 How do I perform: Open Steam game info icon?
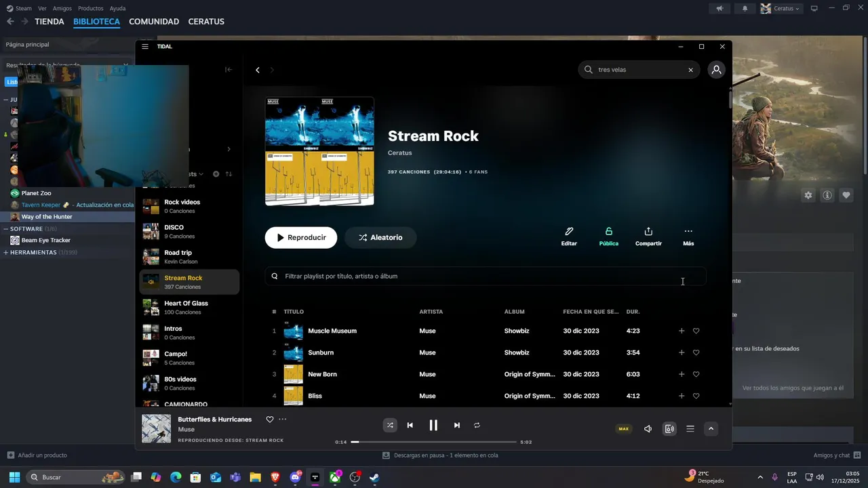coord(827,195)
